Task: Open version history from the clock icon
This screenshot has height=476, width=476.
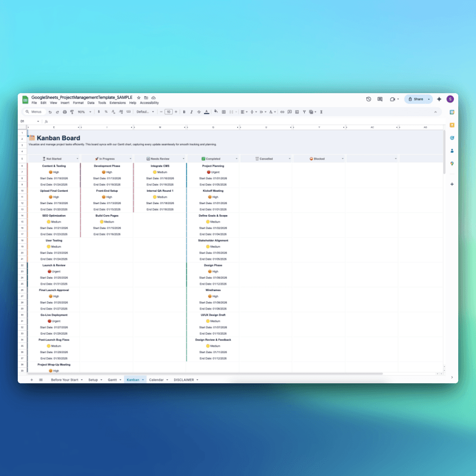Action: (369, 99)
